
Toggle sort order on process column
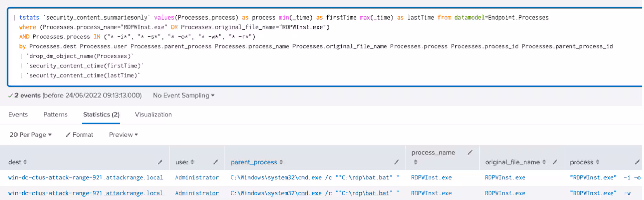pos(597,162)
